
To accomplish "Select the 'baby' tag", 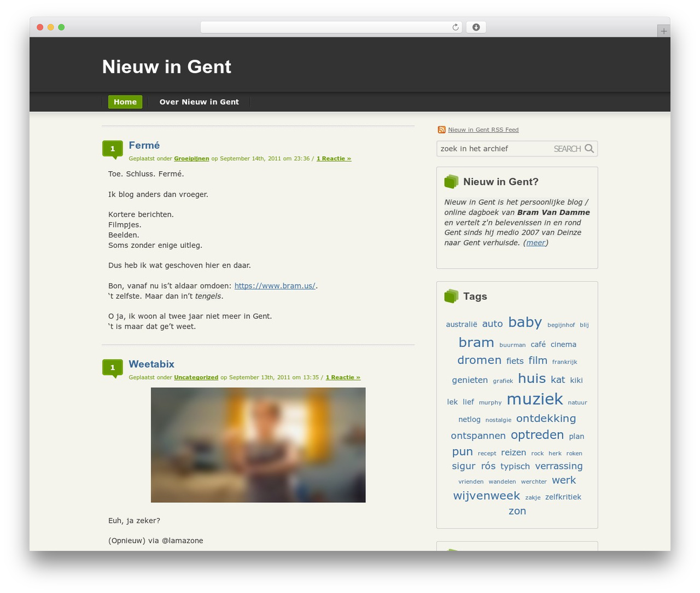I will (x=525, y=322).
